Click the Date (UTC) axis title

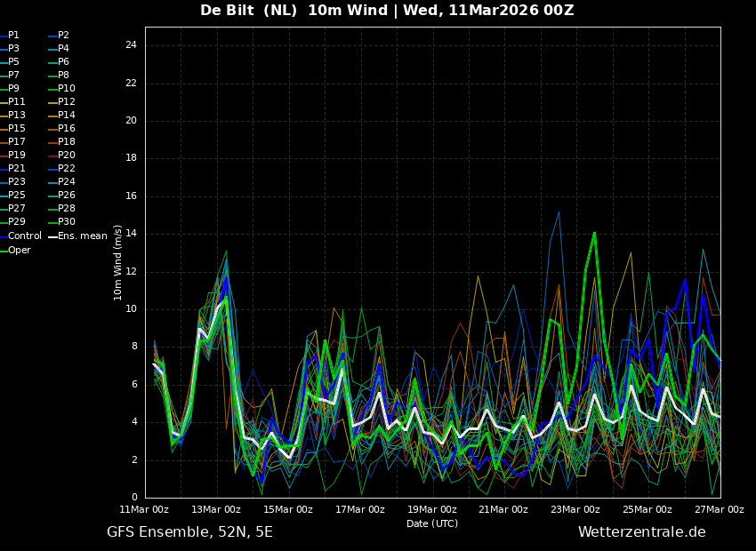(432, 524)
